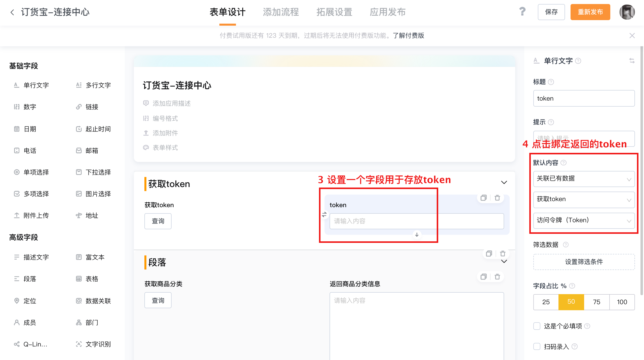Edit the 标题 input containing token
This screenshot has width=644, height=360.
tap(584, 98)
